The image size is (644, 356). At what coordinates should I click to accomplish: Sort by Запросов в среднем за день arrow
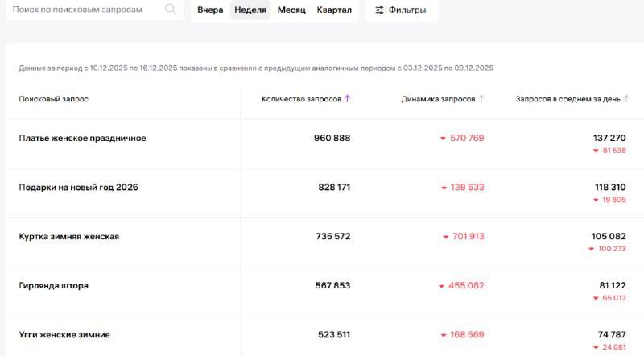tap(627, 99)
